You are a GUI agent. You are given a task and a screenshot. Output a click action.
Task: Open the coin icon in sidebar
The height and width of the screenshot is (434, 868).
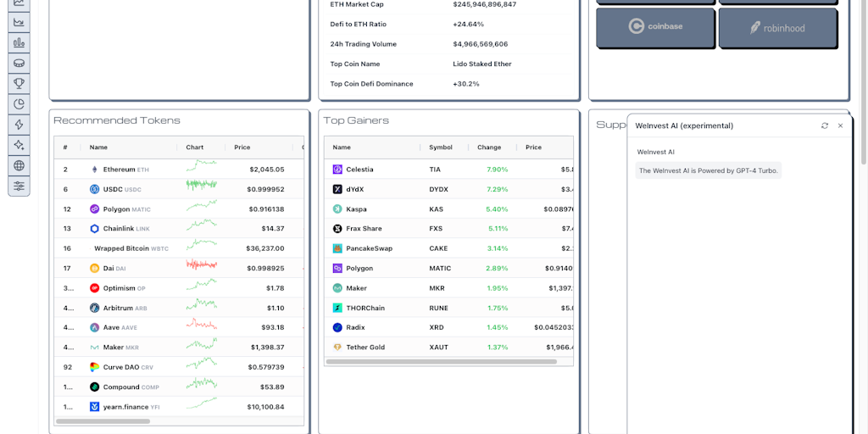pos(19,63)
